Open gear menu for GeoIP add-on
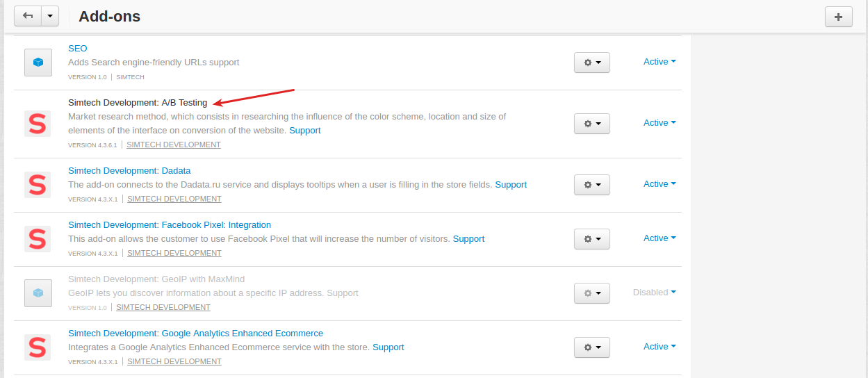868x378 pixels. 592,293
